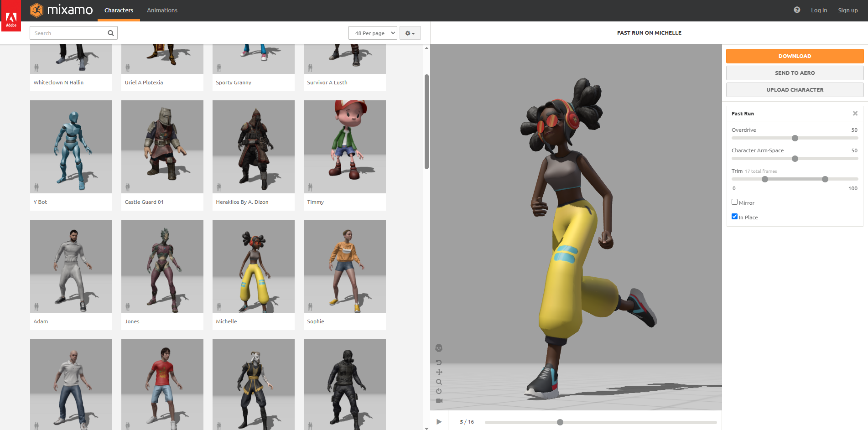Select the Adam character thumbnail
This screenshot has height=430, width=868.
[x=71, y=266]
